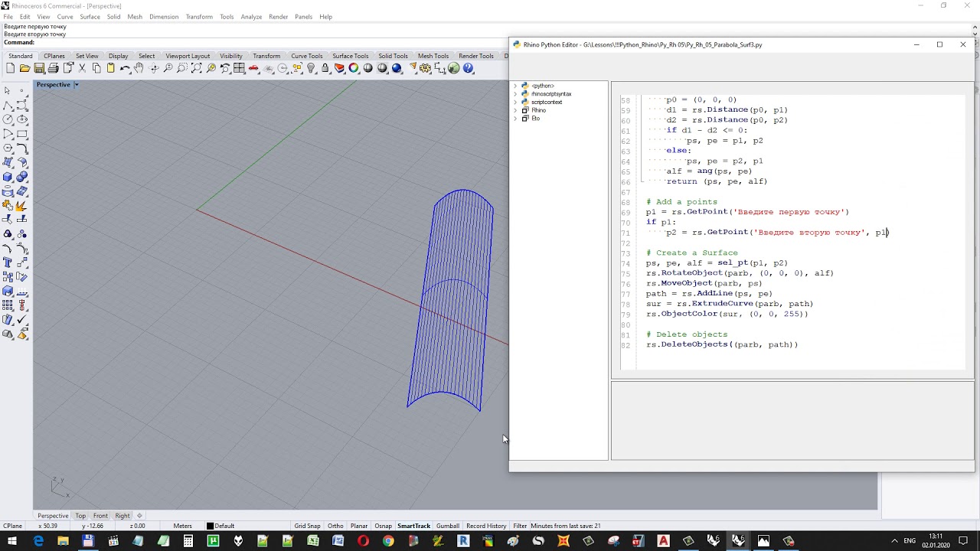
Task: Switch to the Curve Tools toolbar tab
Action: (306, 56)
